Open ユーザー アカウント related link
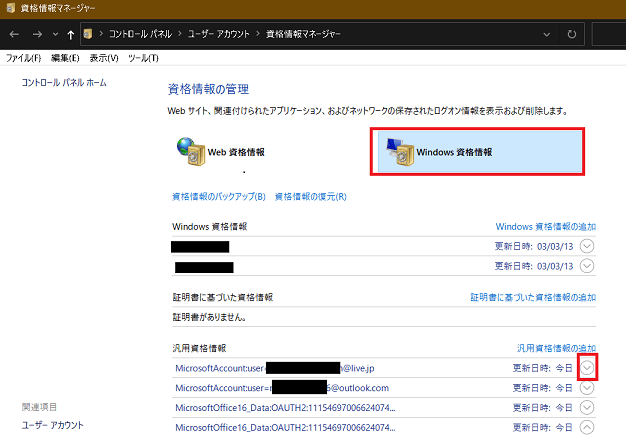Viewport: 626px width, 444px height. pyautogui.click(x=53, y=425)
